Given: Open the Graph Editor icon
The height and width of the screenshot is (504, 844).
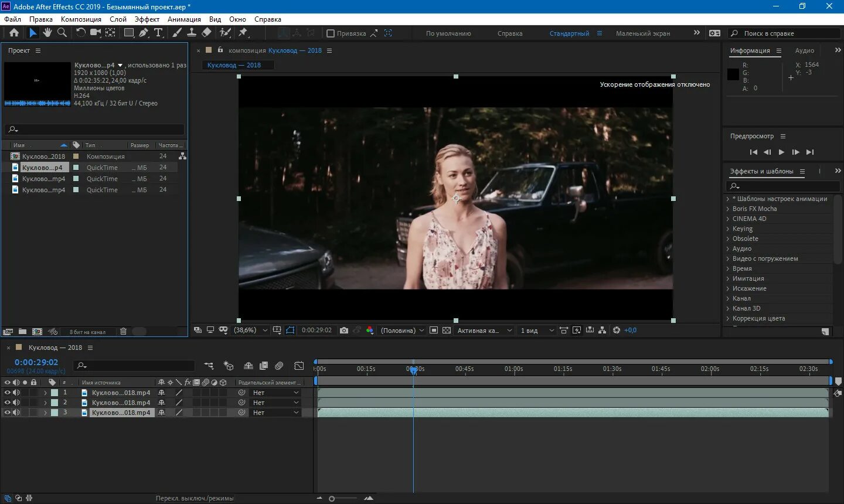Looking at the screenshot, I should 299,366.
